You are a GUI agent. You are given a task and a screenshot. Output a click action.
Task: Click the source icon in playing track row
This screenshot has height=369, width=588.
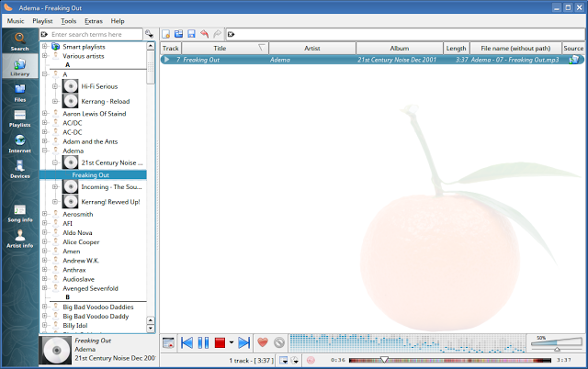pos(573,60)
